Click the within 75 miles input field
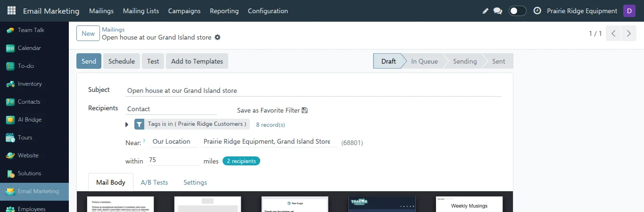The width and height of the screenshot is (644, 212). point(173,160)
